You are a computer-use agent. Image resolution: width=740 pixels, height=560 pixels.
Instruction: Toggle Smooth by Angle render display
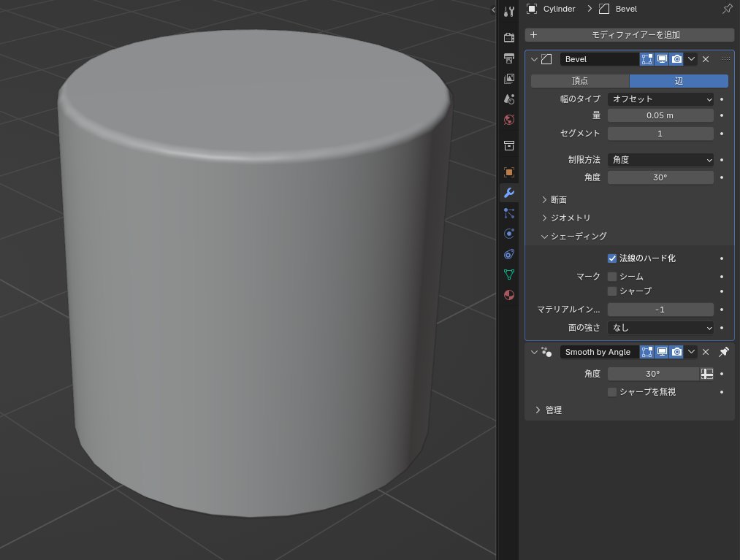coord(676,352)
